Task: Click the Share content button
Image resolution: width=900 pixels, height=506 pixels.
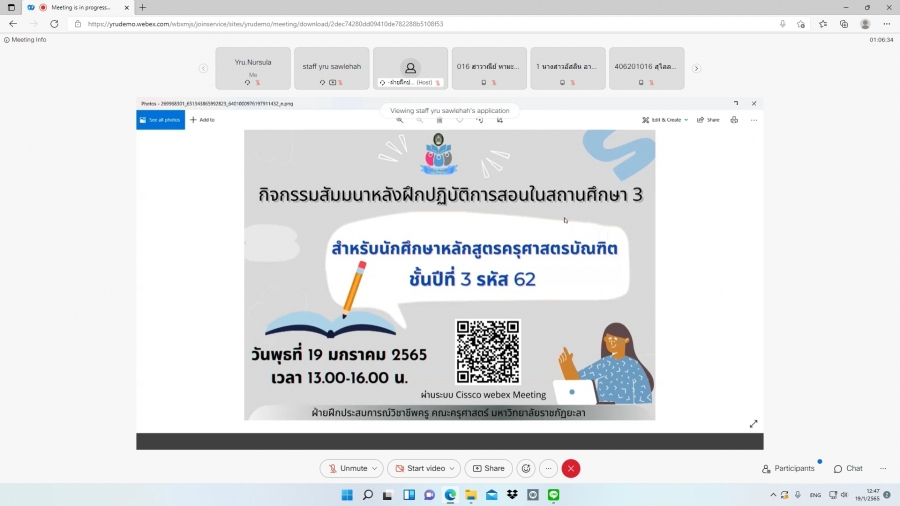Action: pos(488,468)
